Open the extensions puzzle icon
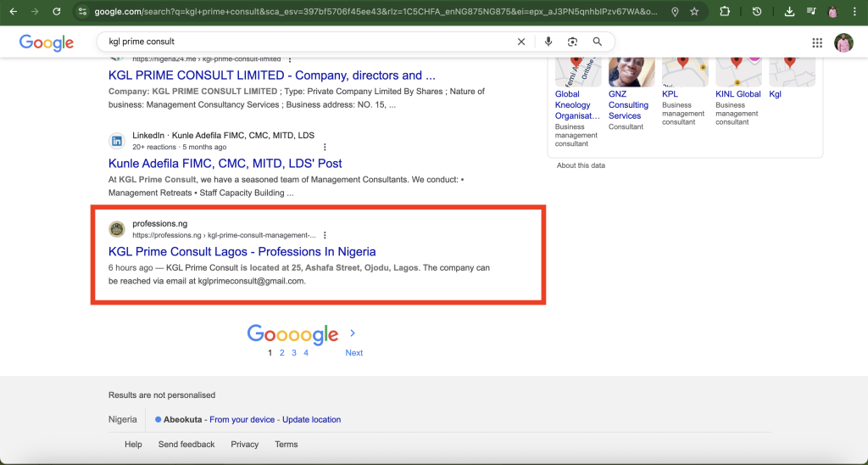The height and width of the screenshot is (465, 868). (x=725, y=11)
